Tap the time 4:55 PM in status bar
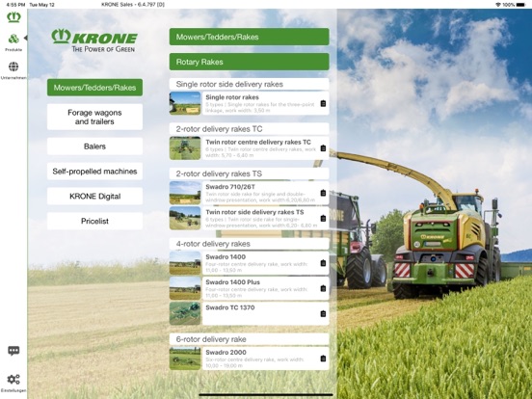This screenshot has height=399, width=532. tap(15, 5)
